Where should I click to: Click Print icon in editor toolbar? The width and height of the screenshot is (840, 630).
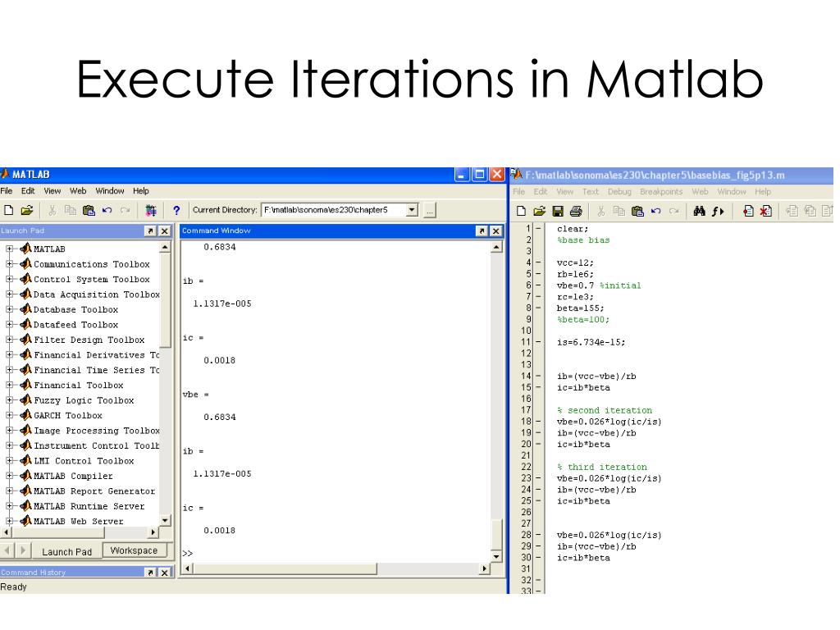[x=576, y=211]
